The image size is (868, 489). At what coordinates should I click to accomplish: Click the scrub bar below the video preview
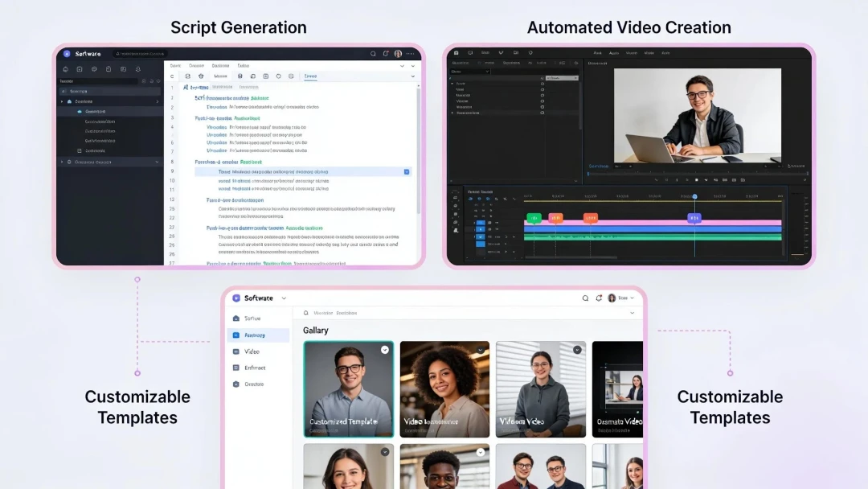(x=697, y=174)
